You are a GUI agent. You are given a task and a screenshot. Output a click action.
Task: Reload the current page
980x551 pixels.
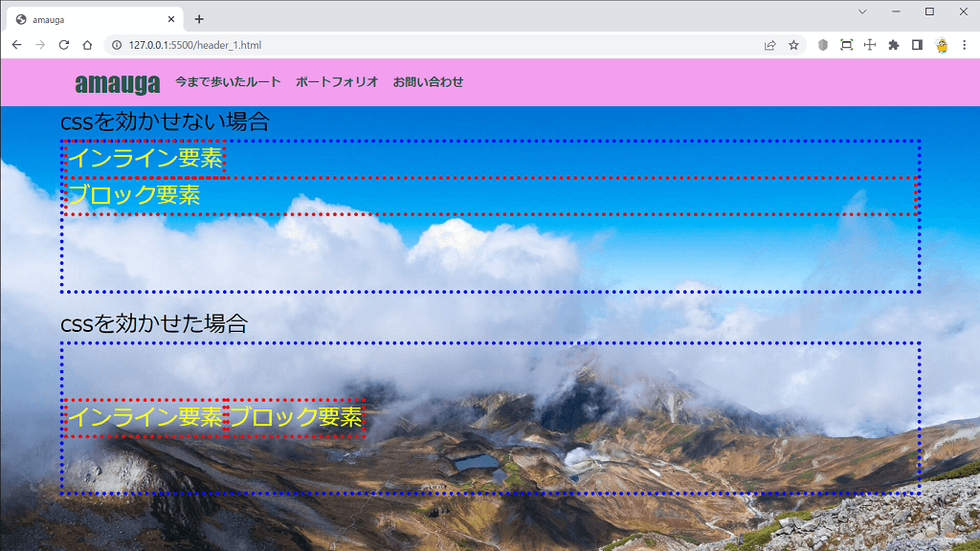(x=64, y=45)
